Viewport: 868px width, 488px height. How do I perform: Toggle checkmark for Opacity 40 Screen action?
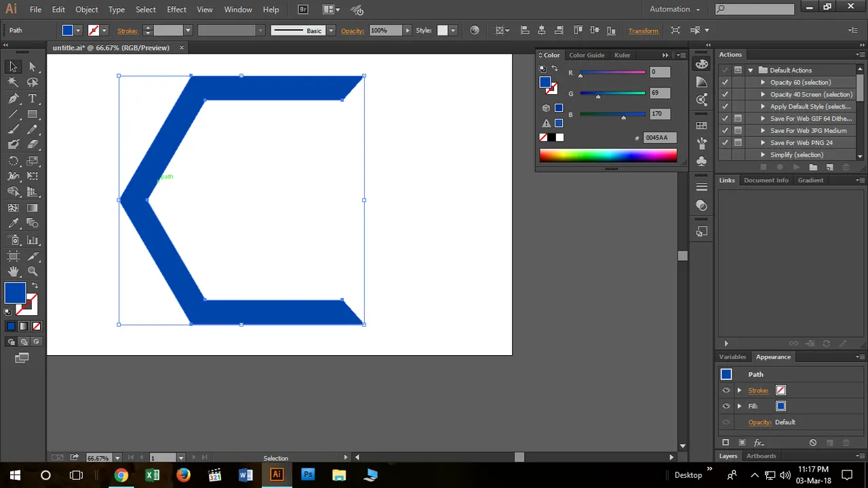pyautogui.click(x=725, y=94)
